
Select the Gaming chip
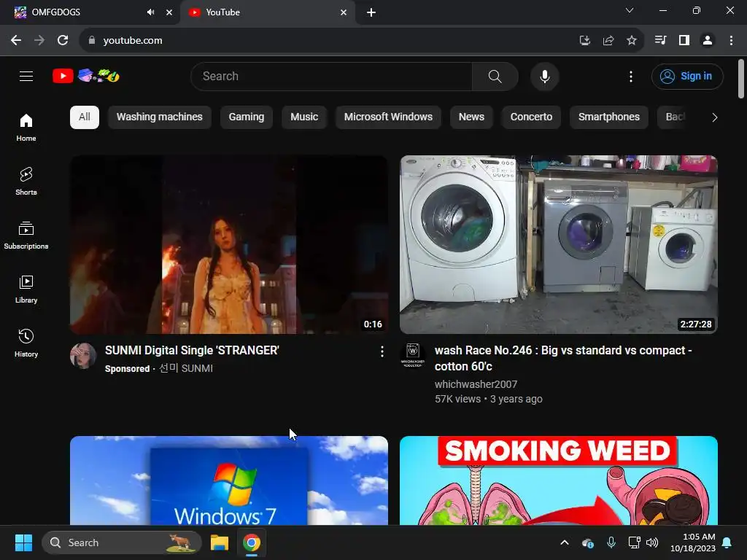click(x=247, y=117)
